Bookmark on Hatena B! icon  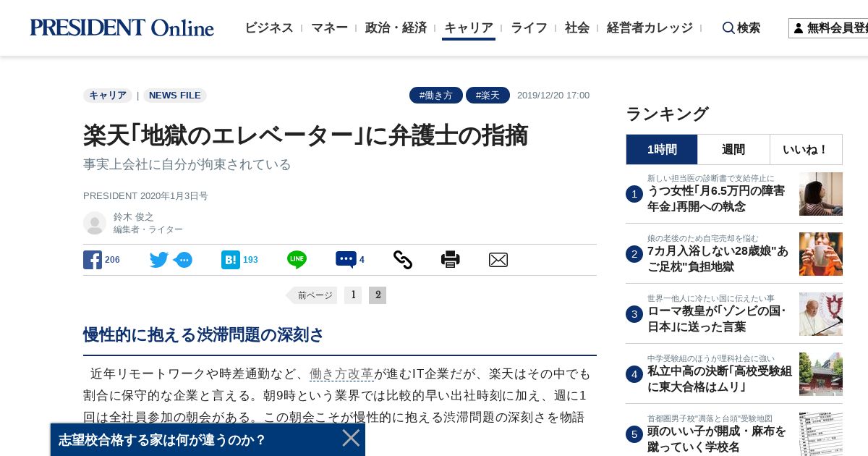point(231,260)
